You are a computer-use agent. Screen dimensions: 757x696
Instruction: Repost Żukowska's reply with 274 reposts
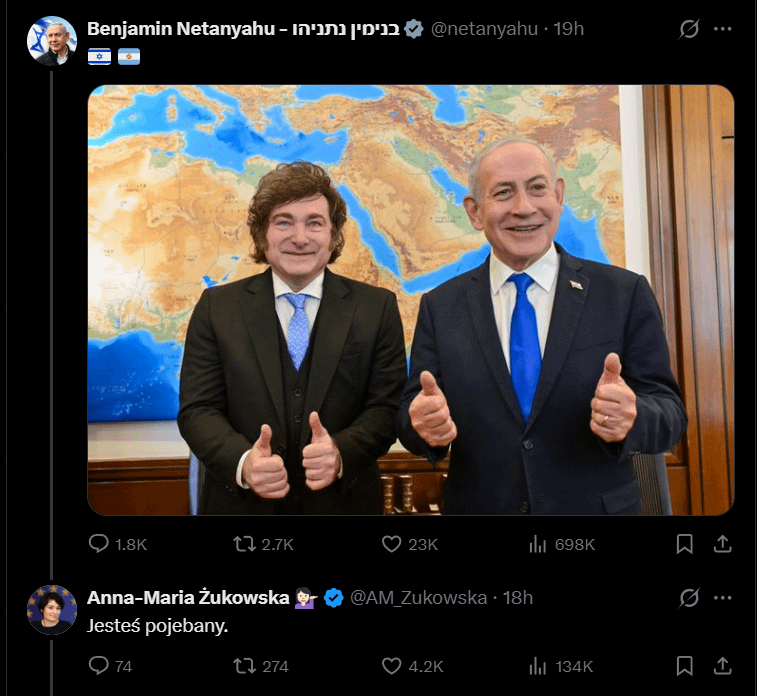coord(243,665)
